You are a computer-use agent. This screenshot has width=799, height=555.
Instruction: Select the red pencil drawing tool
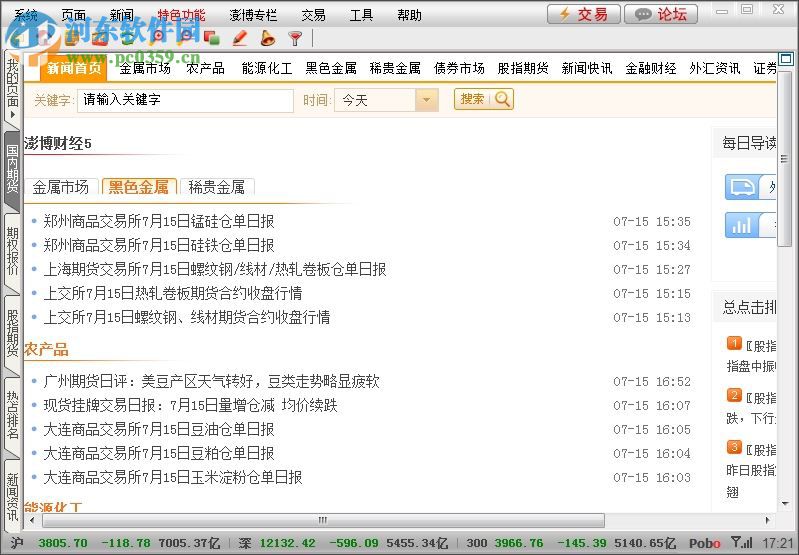click(x=239, y=38)
